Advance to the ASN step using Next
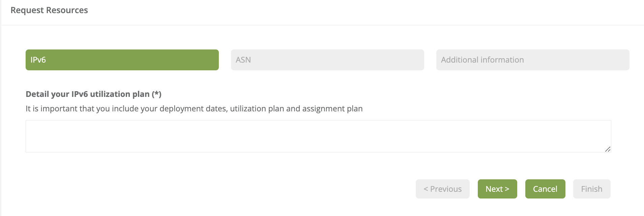Screen dimensions: 644x216 click(x=497, y=189)
